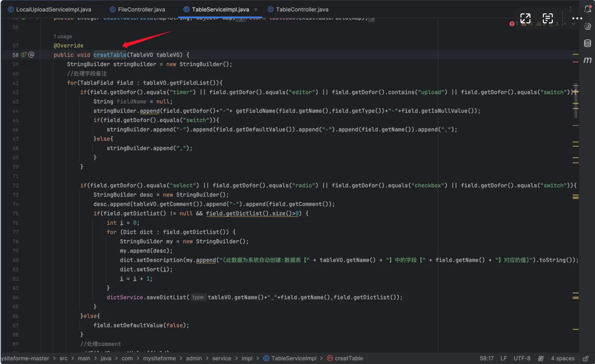Click the creatTable method breadcrumb
The width and height of the screenshot is (595, 364).
[x=345, y=358]
